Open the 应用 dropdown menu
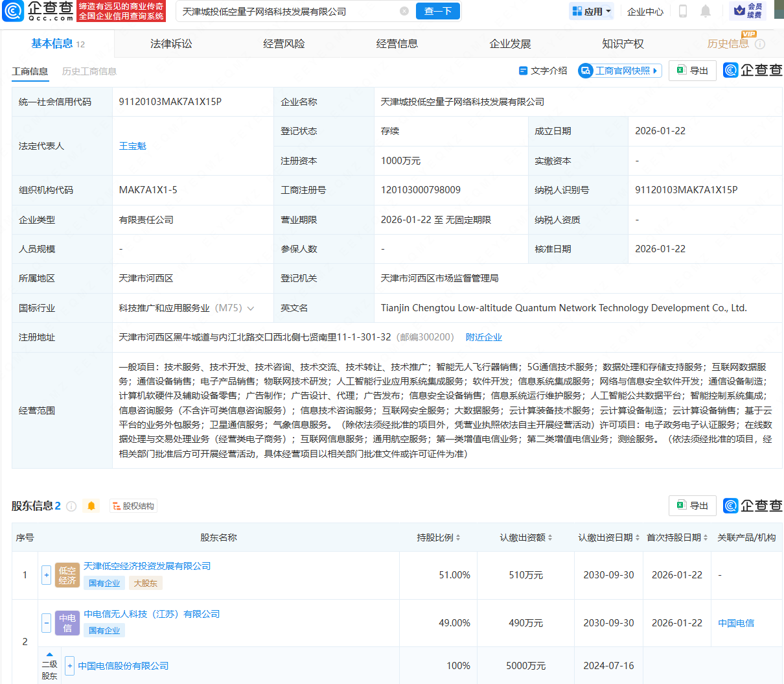The height and width of the screenshot is (684, 784). pos(592,11)
